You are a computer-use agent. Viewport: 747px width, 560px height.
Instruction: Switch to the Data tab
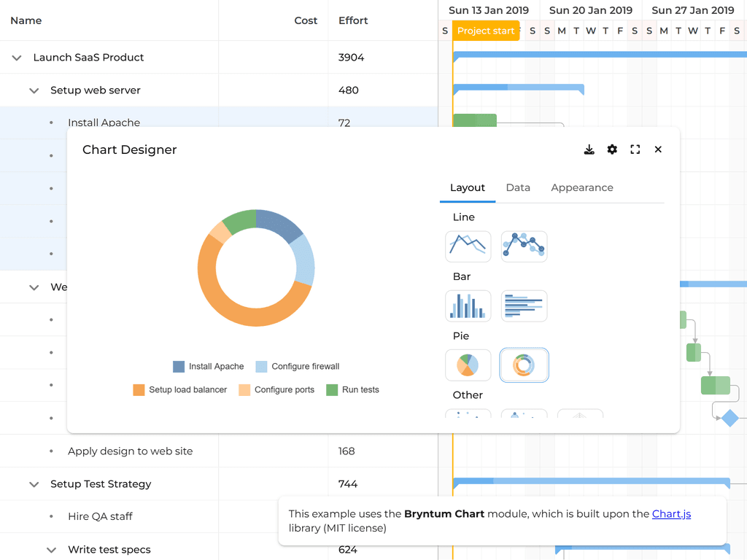518,187
